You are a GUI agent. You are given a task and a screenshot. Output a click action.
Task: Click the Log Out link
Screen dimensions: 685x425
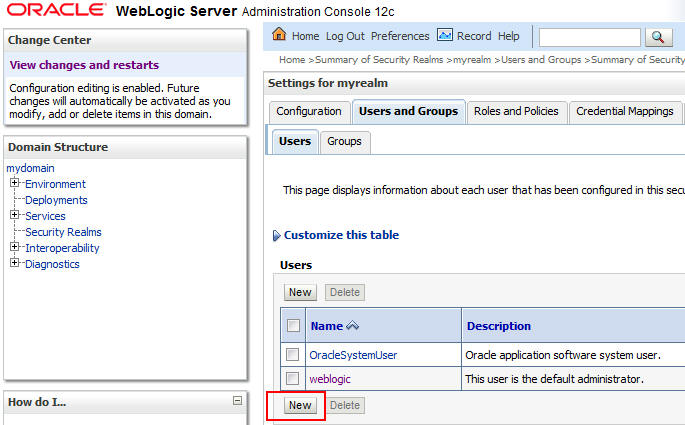click(345, 36)
